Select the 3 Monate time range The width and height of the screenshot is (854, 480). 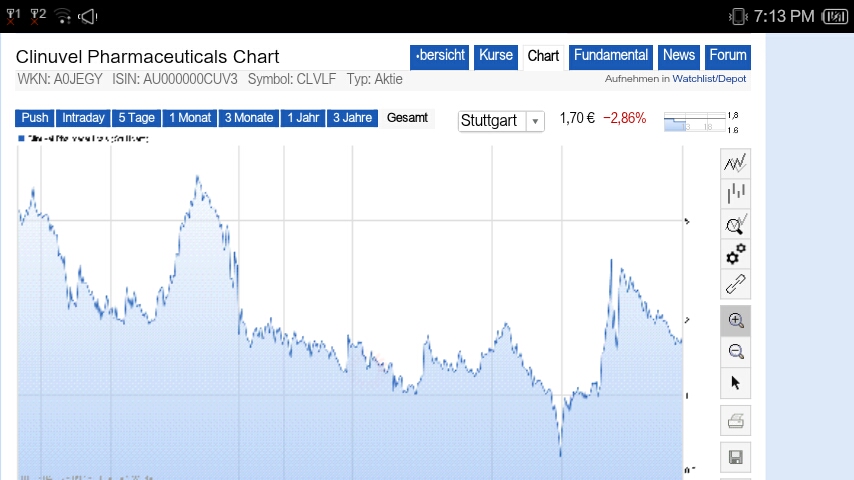point(249,118)
